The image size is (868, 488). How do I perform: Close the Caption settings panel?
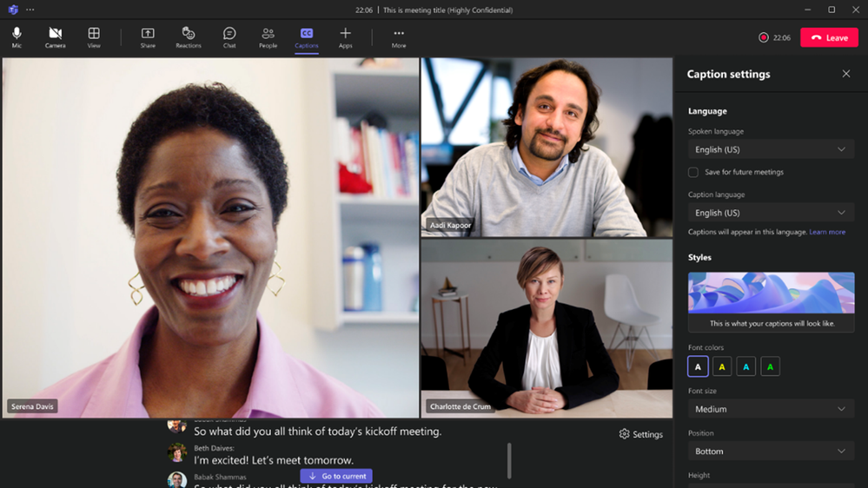(x=846, y=74)
